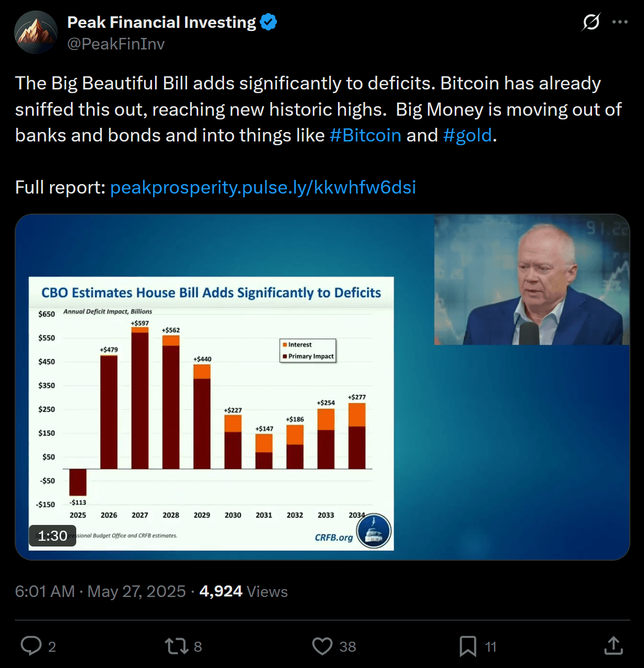The height and width of the screenshot is (668, 644).
Task: Open the three-dot more options menu
Action: click(620, 22)
